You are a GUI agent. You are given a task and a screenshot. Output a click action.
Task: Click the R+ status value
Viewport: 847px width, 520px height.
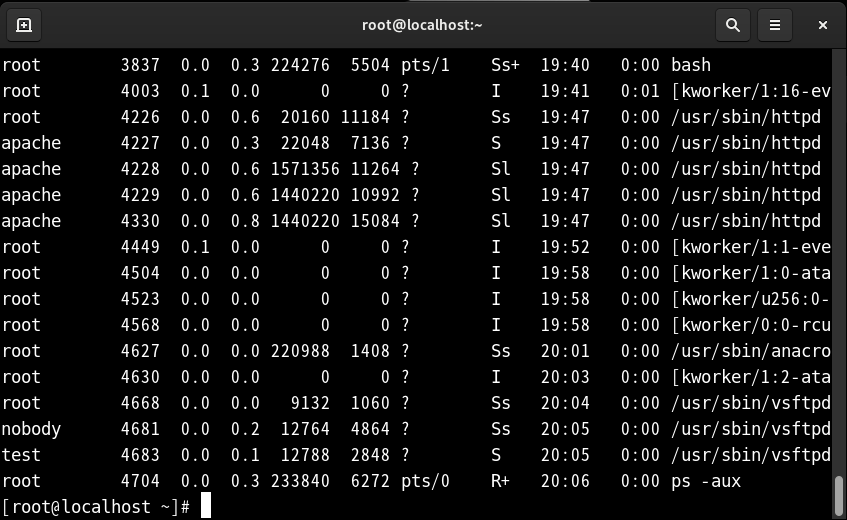click(500, 481)
